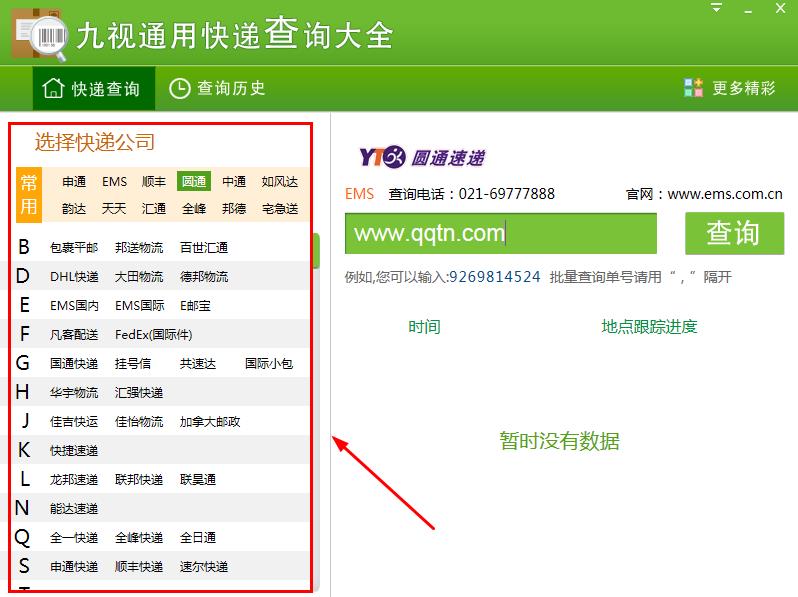Click the green 查询 search button
This screenshot has height=597, width=798.
click(733, 233)
